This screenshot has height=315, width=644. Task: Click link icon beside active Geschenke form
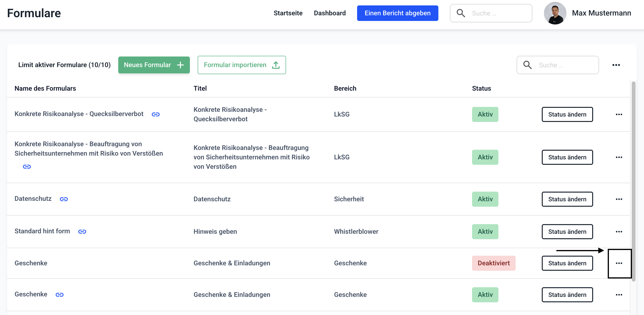(60, 295)
